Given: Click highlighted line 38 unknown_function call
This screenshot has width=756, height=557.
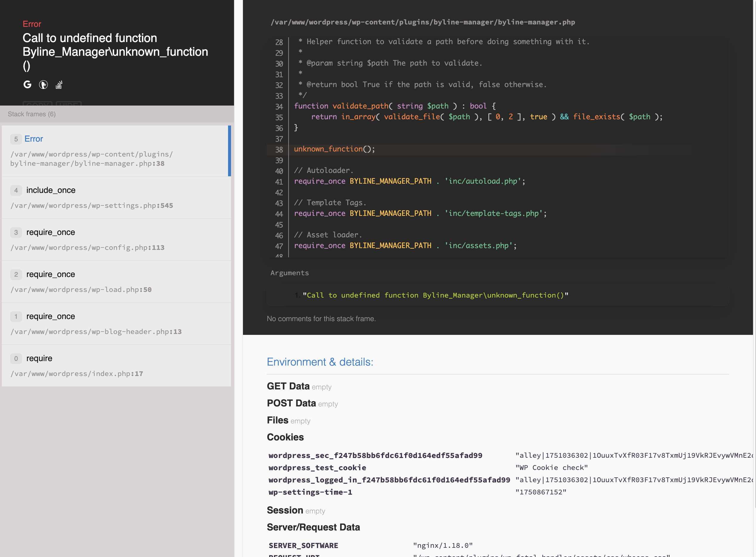Looking at the screenshot, I should click(x=334, y=149).
